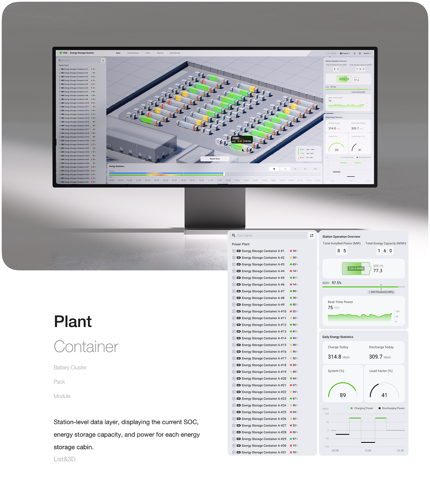
Task: Click the red status square for A-#30 in enlarged list
Action: tap(291, 446)
